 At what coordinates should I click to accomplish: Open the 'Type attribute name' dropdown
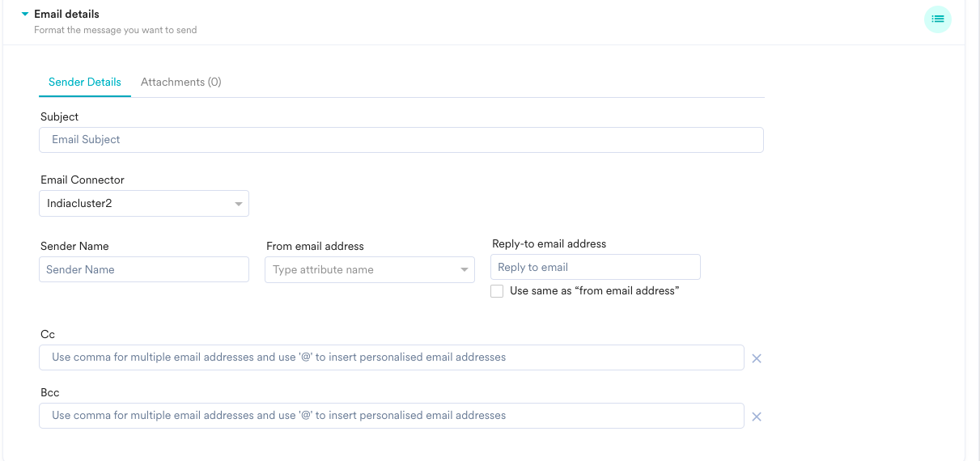coord(360,270)
